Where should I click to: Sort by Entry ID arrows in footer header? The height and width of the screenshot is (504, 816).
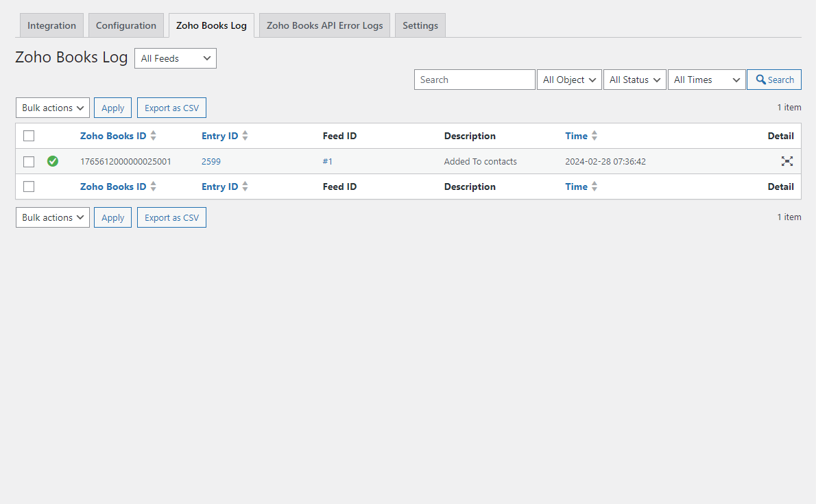[245, 187]
